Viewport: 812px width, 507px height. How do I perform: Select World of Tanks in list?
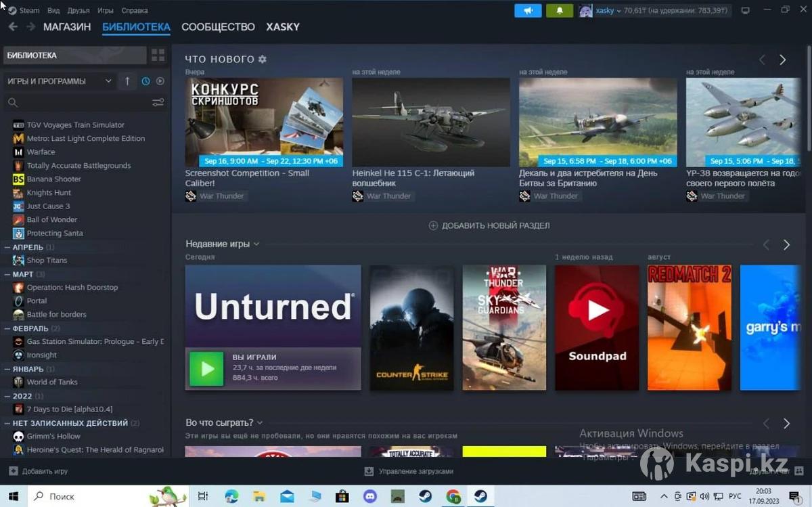[52, 382]
